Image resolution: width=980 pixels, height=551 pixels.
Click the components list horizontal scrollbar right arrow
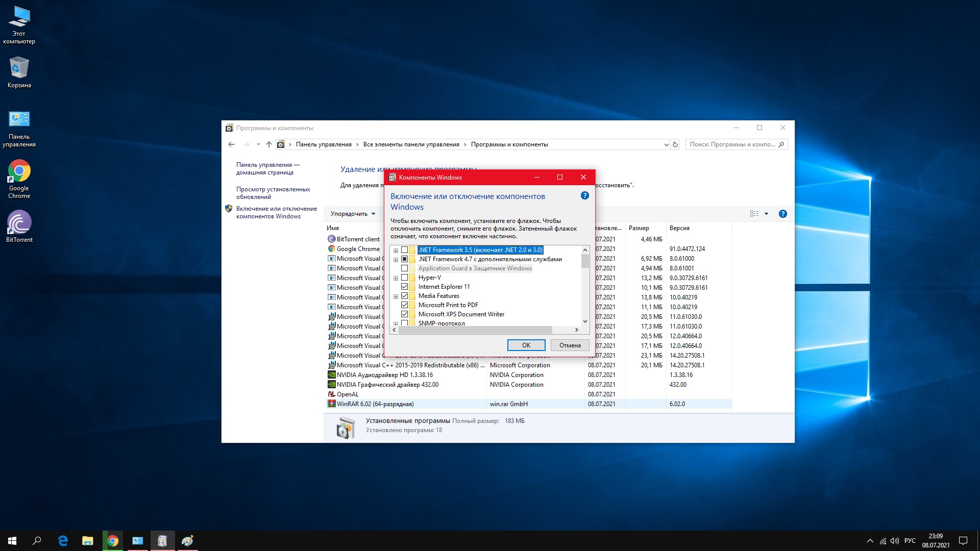(x=576, y=330)
